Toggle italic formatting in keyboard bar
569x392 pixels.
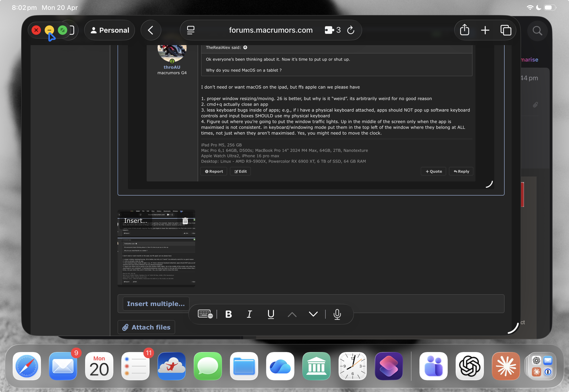(249, 314)
